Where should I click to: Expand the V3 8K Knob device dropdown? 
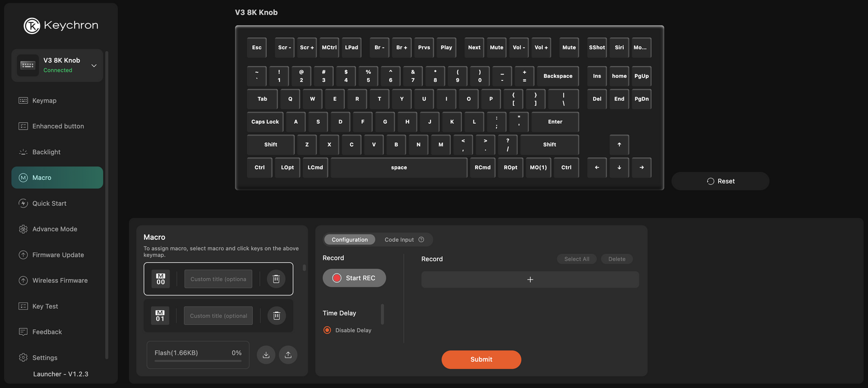(x=94, y=65)
